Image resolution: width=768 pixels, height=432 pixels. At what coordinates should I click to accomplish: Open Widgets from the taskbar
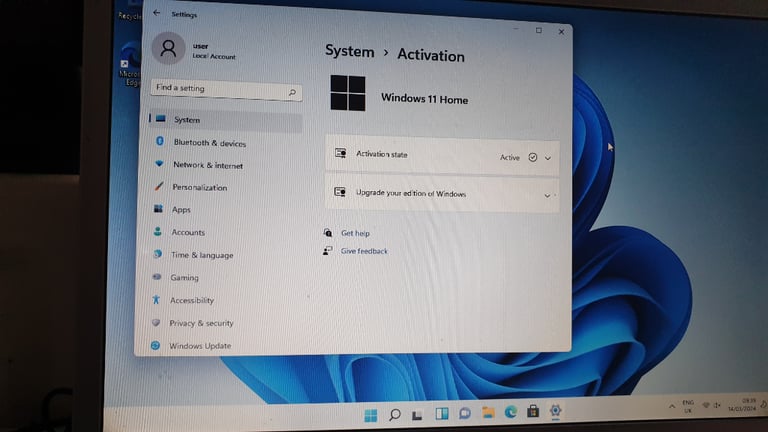[x=442, y=414]
